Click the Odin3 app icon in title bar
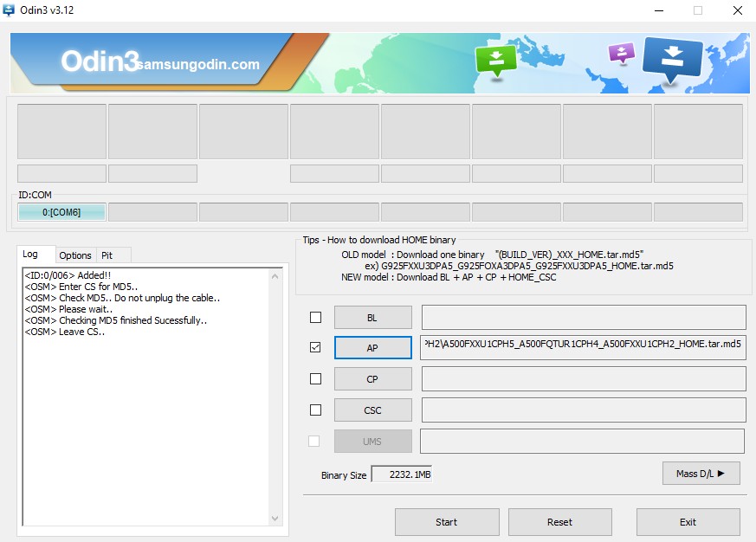The image size is (756, 542). coord(9,10)
